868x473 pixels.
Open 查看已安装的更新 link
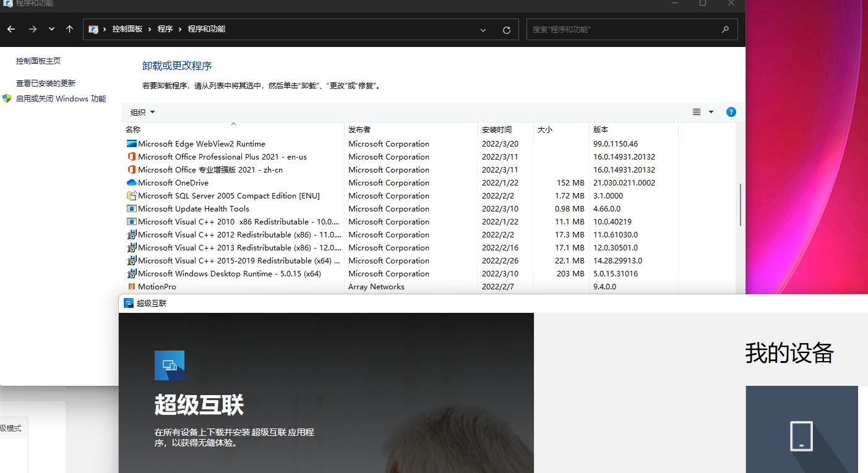point(46,83)
